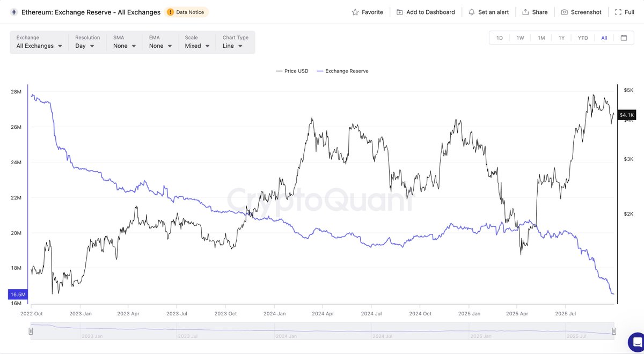Click the 2023 Apr x-axis label

(127, 313)
